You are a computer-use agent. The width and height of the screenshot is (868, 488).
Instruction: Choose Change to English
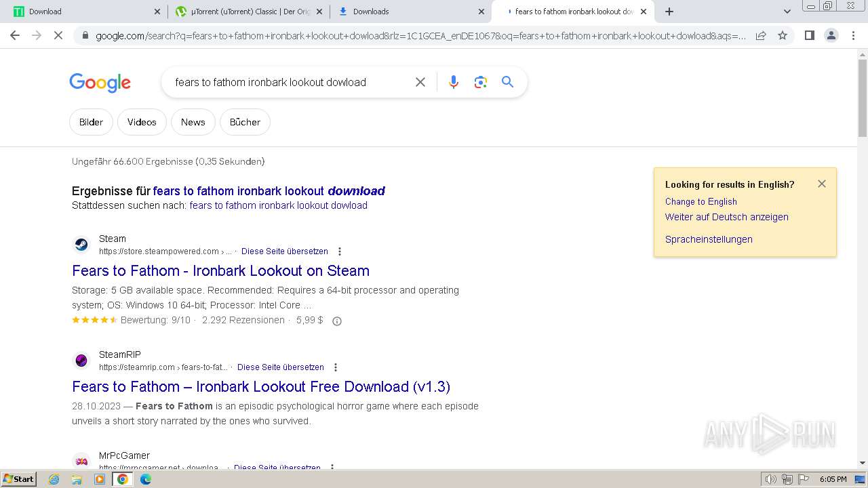[701, 201]
